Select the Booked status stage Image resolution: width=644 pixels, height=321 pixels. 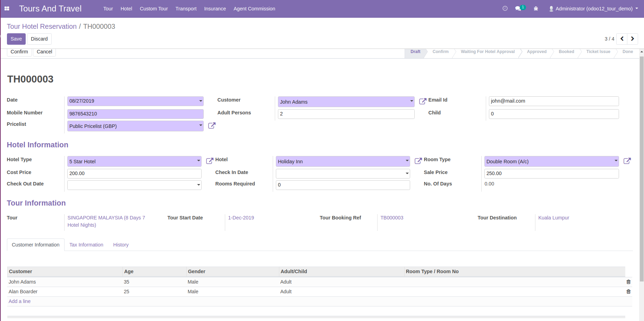pyautogui.click(x=566, y=52)
